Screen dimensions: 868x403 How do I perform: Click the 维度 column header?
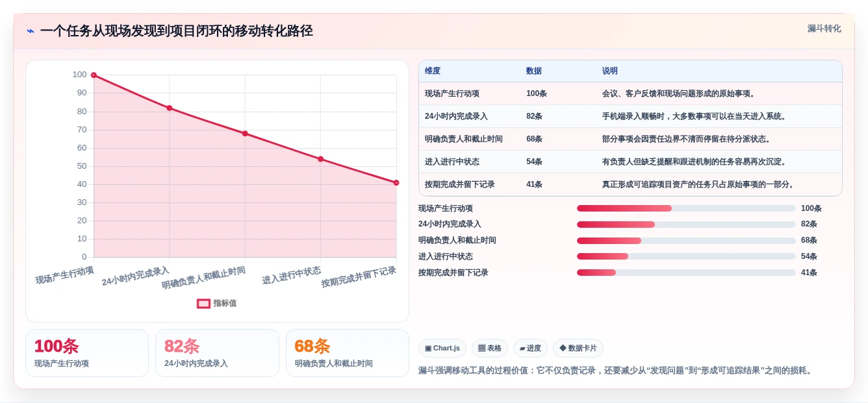433,71
